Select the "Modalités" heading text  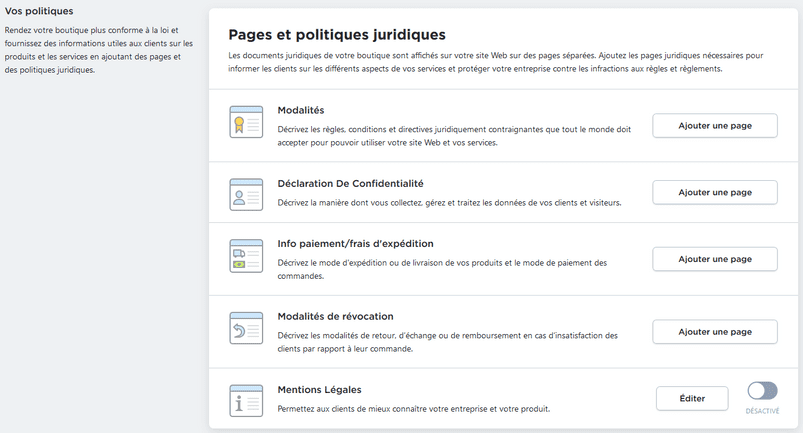tap(301, 110)
